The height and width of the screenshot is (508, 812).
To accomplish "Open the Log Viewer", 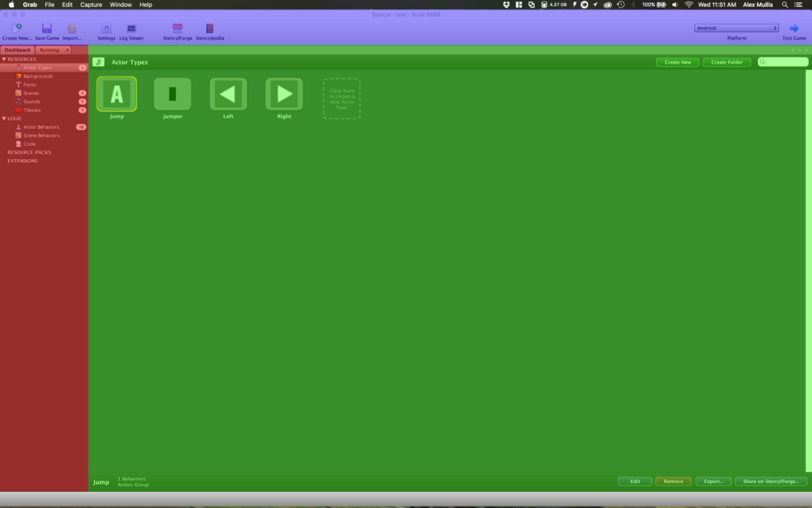I will (131, 28).
